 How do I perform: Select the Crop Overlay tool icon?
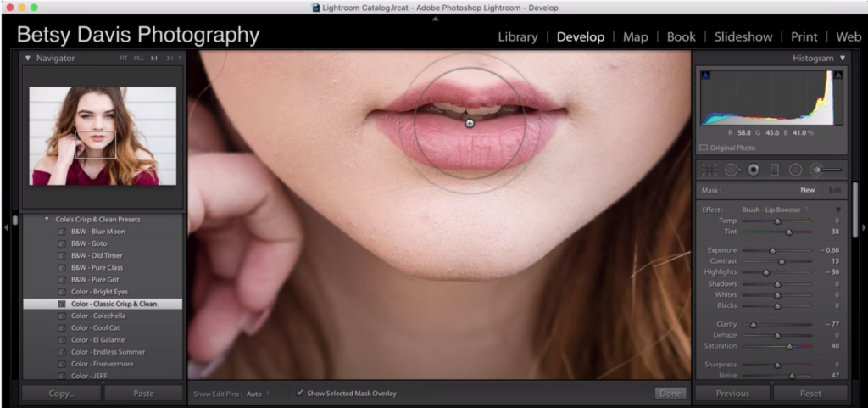point(709,170)
